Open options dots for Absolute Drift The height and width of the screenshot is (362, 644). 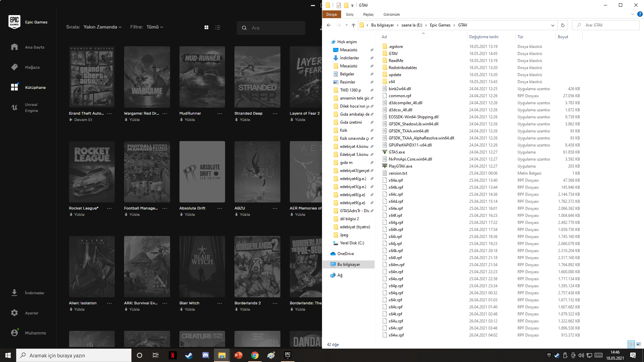pyautogui.click(x=220, y=208)
